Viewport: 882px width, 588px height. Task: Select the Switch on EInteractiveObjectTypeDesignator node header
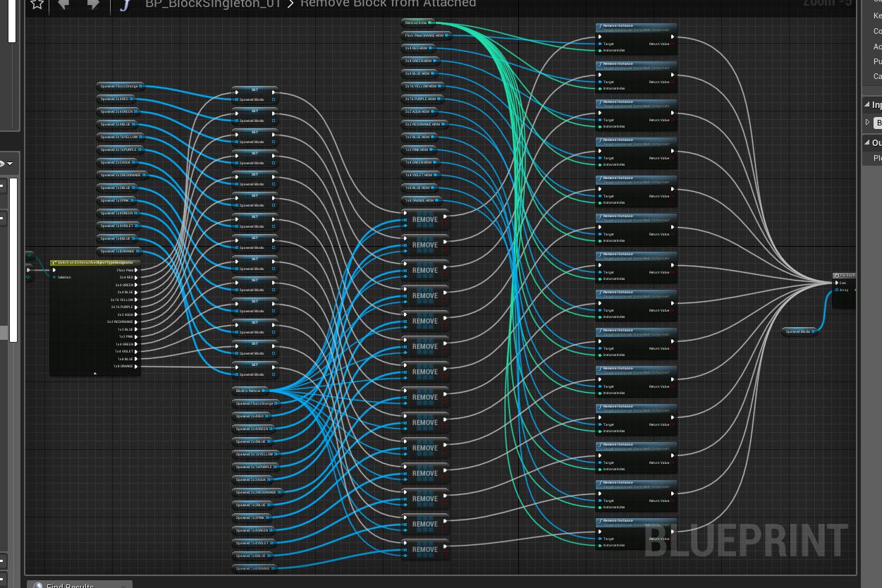tap(95, 262)
